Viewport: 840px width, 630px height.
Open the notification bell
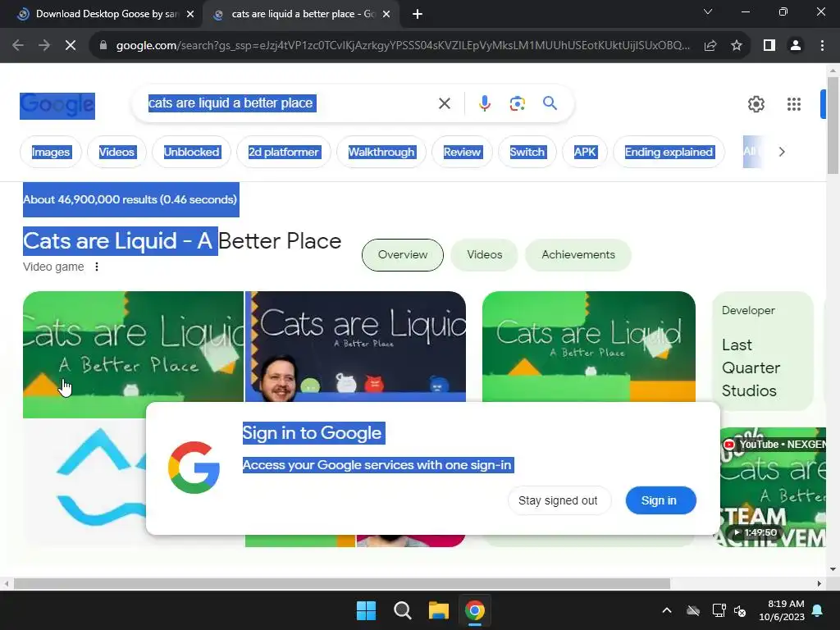pyautogui.click(x=818, y=610)
